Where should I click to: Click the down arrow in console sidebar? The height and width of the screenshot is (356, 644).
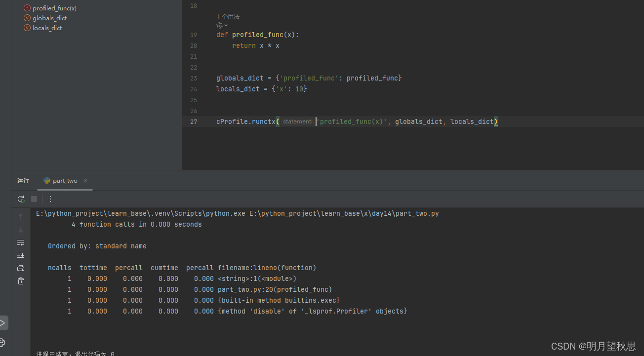21,230
